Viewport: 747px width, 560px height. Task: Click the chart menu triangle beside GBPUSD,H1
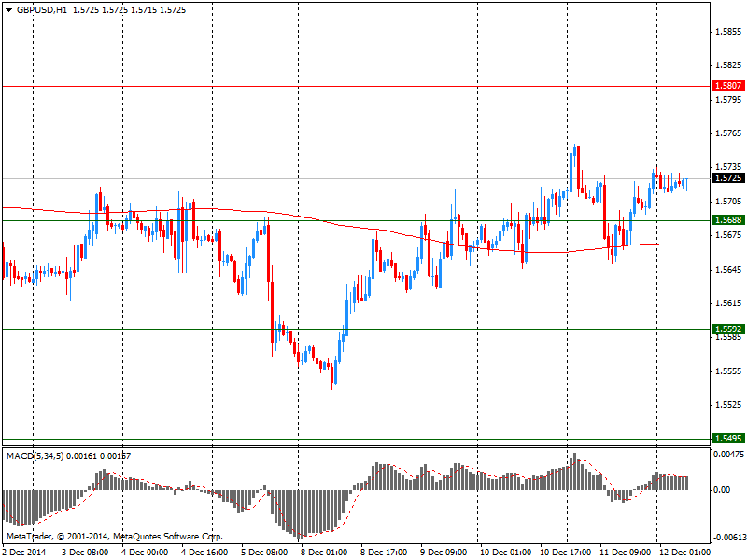(x=9, y=10)
